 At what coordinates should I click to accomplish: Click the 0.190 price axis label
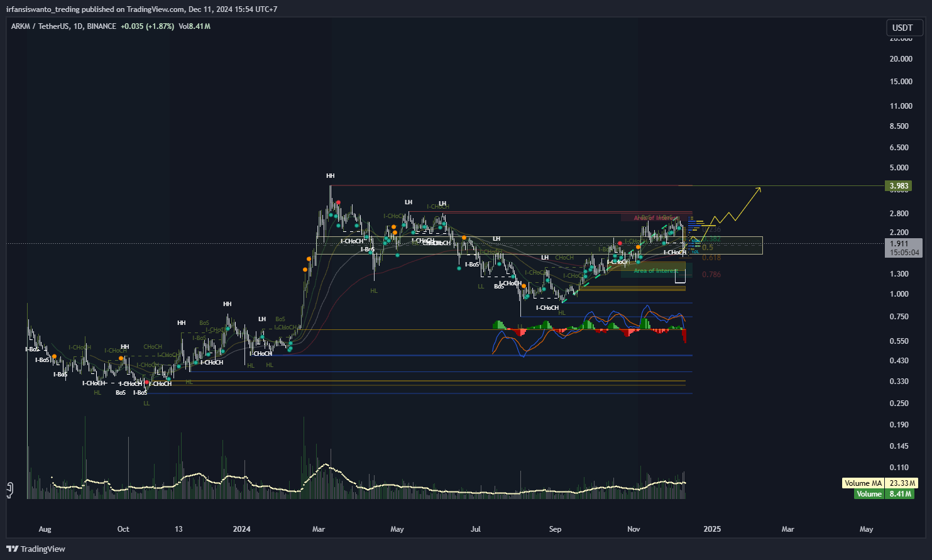pyautogui.click(x=899, y=424)
